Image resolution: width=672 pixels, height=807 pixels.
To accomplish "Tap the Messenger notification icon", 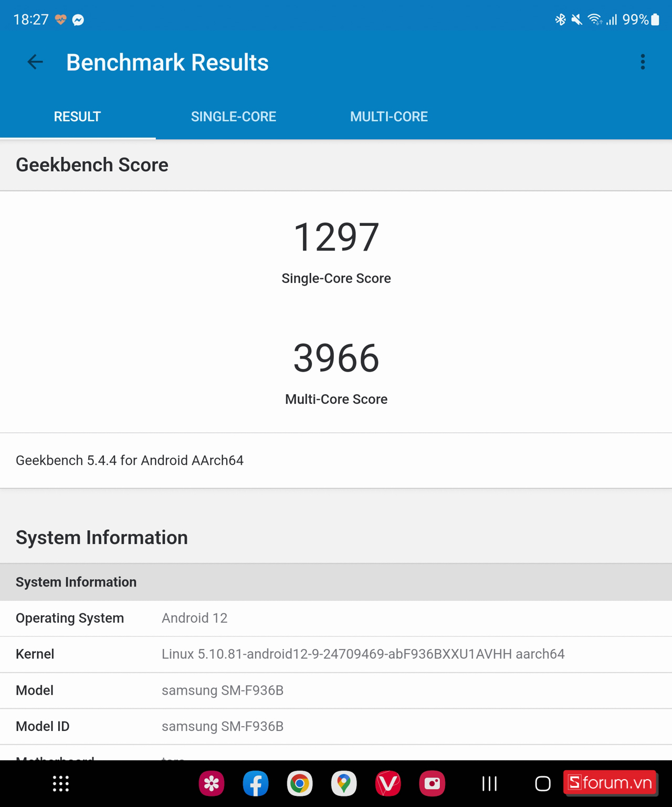I will 78,20.
